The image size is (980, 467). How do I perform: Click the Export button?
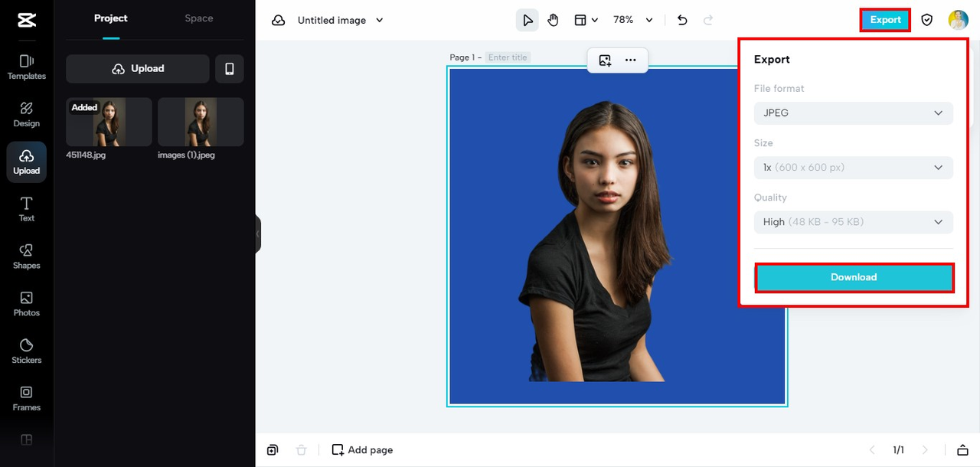[885, 21]
